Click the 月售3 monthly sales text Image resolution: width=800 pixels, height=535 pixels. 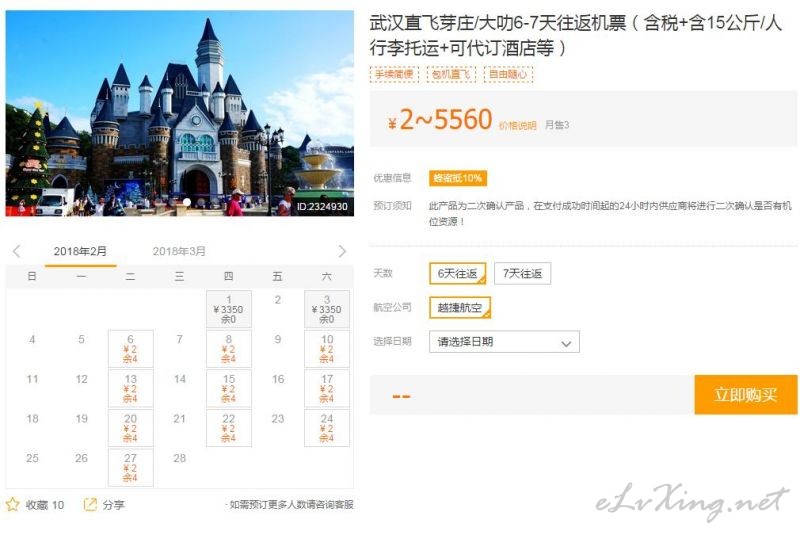coord(557,125)
